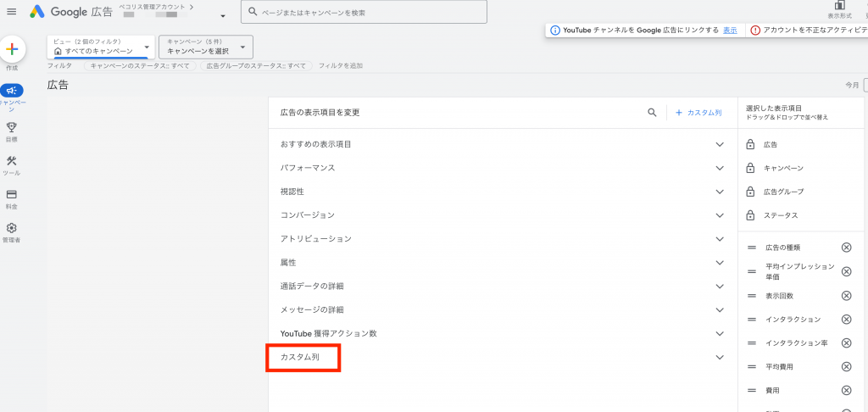Click the search magnifier in column panel
This screenshot has width=868, height=412.
coord(652,112)
